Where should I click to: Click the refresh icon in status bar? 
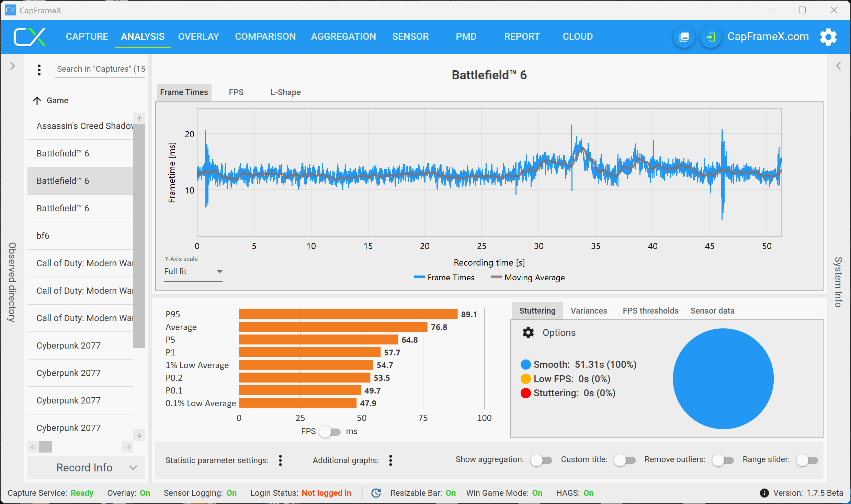click(376, 493)
